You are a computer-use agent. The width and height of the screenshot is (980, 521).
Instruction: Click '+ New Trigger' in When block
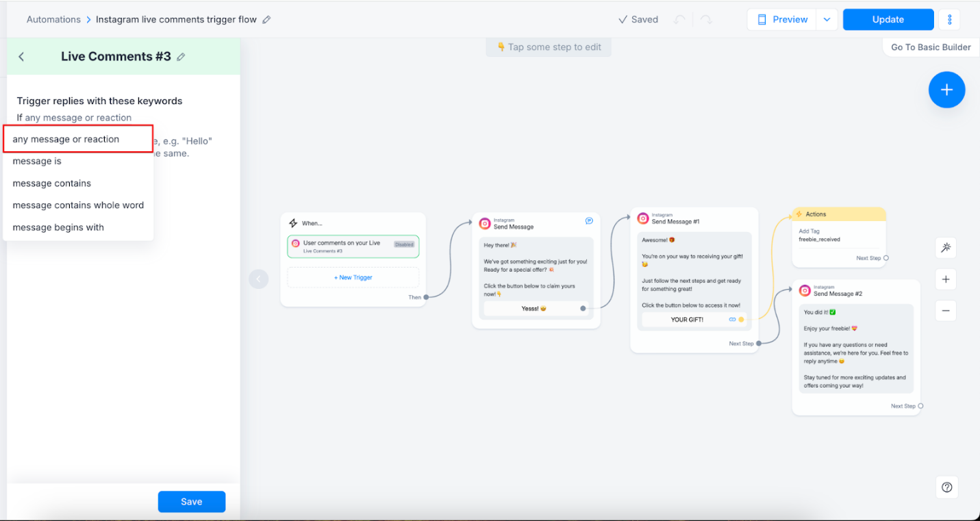353,277
